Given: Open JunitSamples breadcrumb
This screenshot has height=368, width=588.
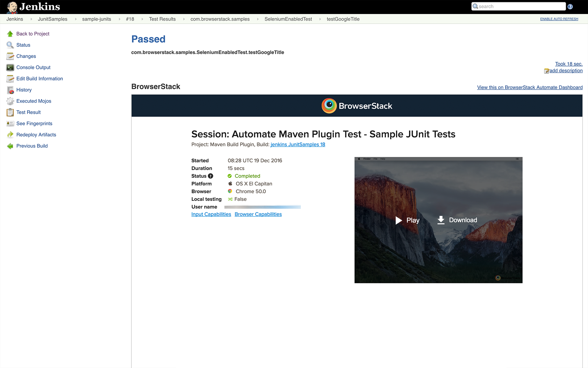Looking at the screenshot, I should pos(53,19).
